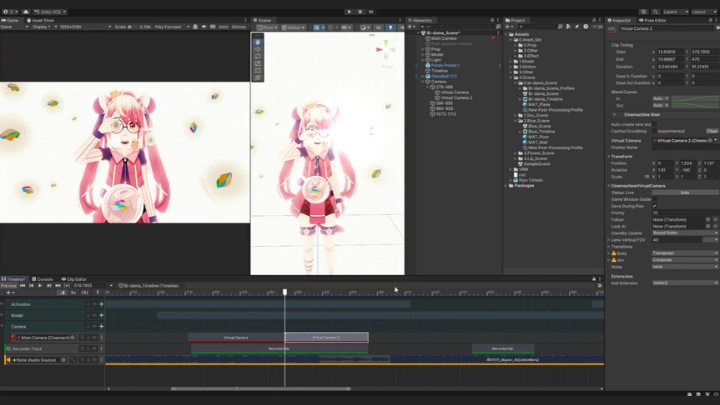The width and height of the screenshot is (720, 405).
Task: Open Display 1 dropdown in Game view
Action: pyautogui.click(x=45, y=27)
